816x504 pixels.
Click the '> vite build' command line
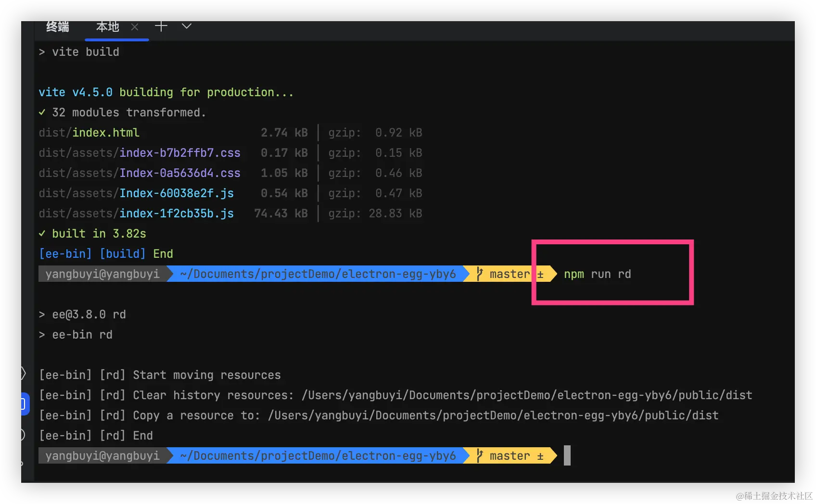(79, 52)
